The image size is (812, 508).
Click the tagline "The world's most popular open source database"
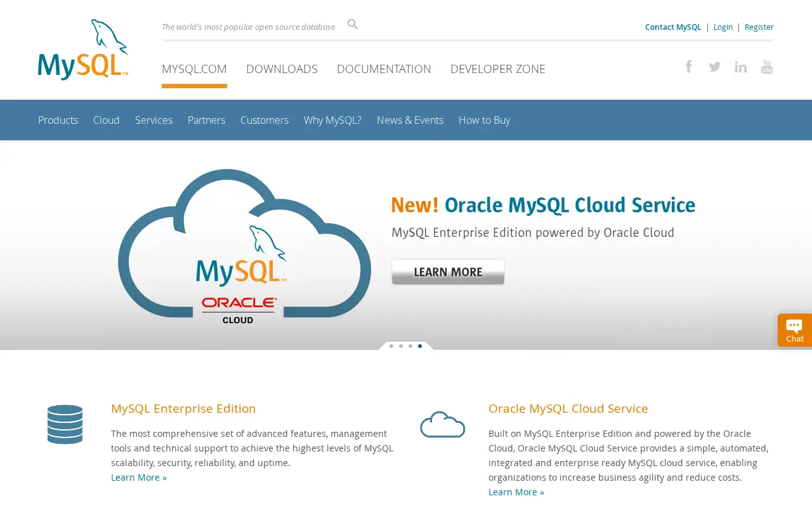(x=248, y=27)
